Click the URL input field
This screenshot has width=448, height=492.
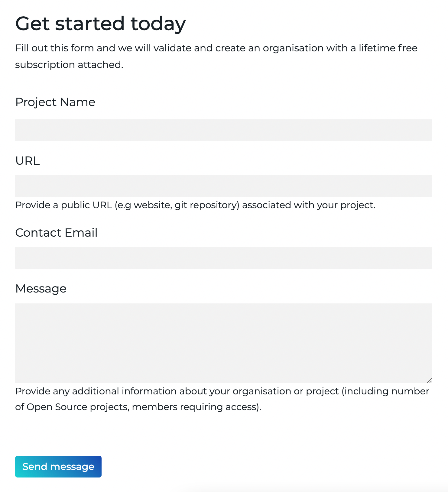click(x=224, y=186)
